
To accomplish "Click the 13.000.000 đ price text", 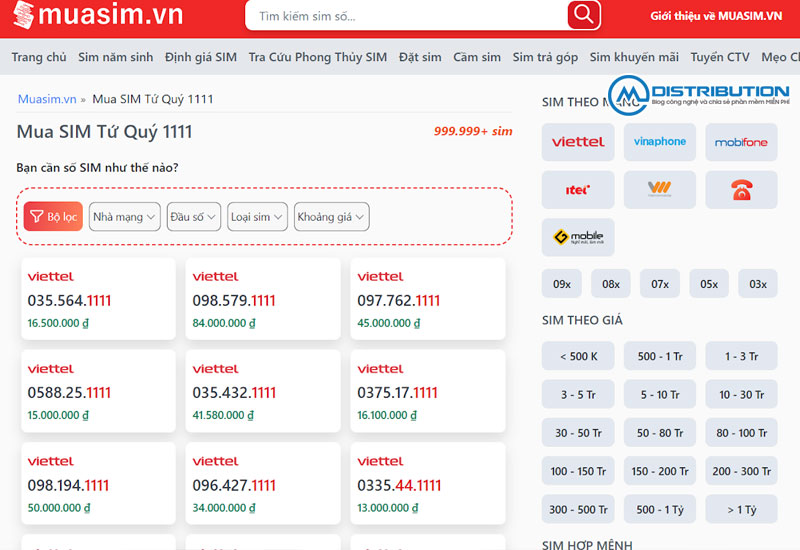I will pos(388,508).
